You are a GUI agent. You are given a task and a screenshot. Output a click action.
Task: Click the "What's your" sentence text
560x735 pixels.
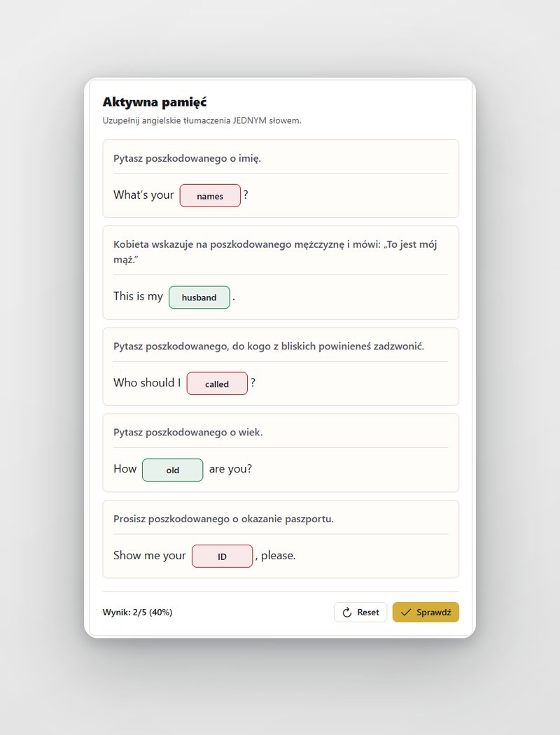point(143,195)
